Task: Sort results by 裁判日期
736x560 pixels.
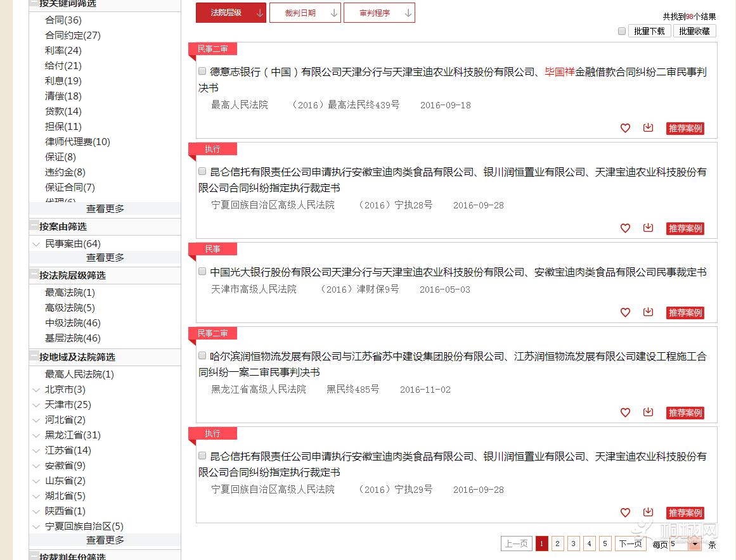Action: coord(305,13)
